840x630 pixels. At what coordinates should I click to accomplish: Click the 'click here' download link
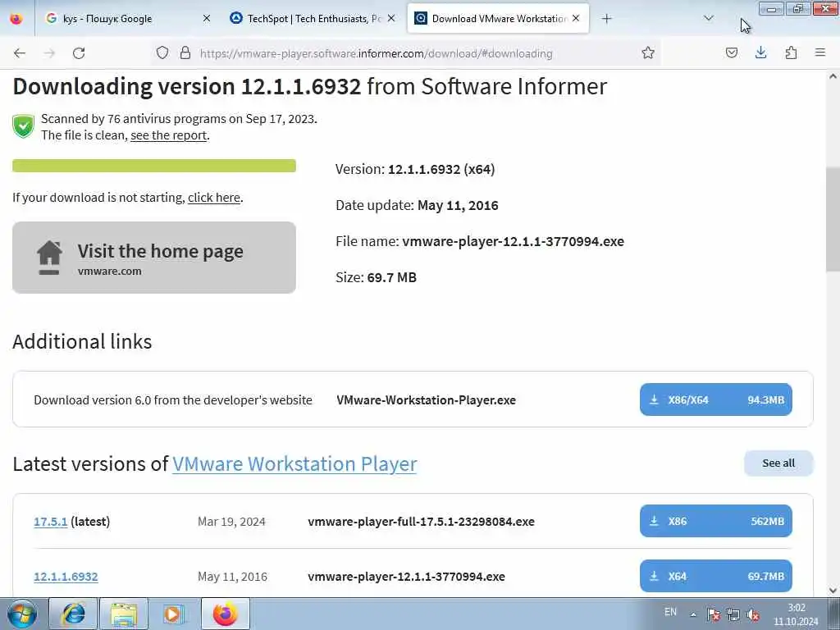click(214, 198)
